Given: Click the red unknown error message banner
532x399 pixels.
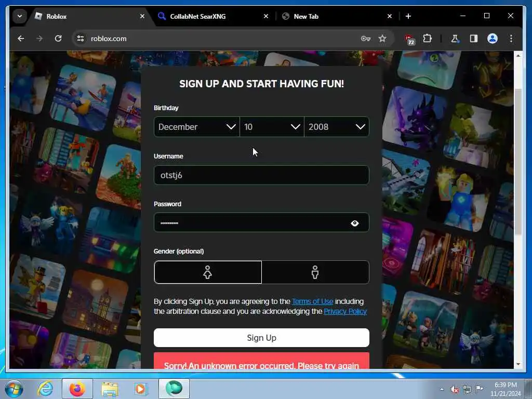Looking at the screenshot, I should [x=261, y=361].
